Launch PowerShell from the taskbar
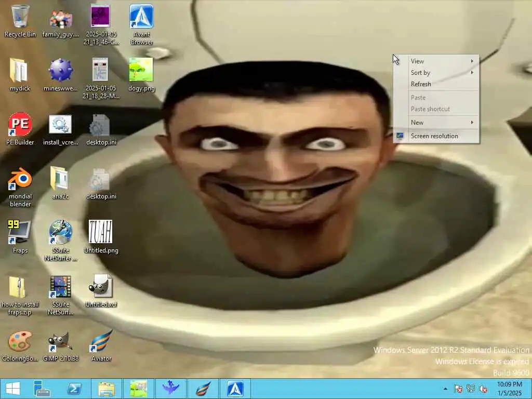The width and height of the screenshot is (532, 399). pyautogui.click(x=74, y=389)
